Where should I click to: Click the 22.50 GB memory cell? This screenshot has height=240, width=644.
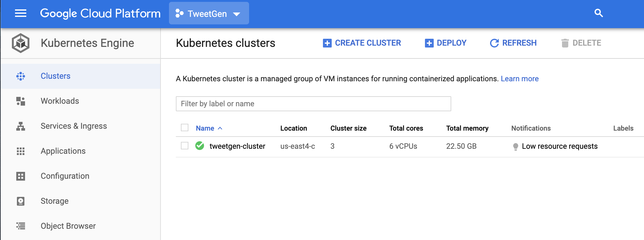461,146
